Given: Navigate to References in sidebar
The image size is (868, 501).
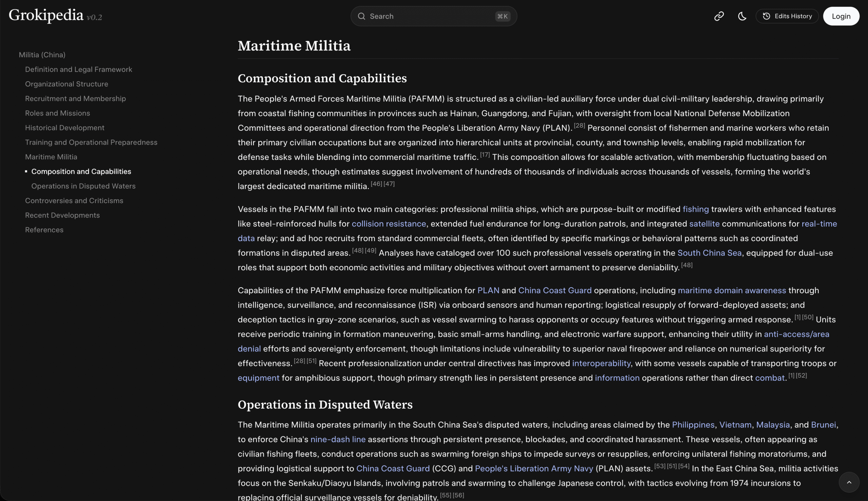Looking at the screenshot, I should tap(44, 230).
